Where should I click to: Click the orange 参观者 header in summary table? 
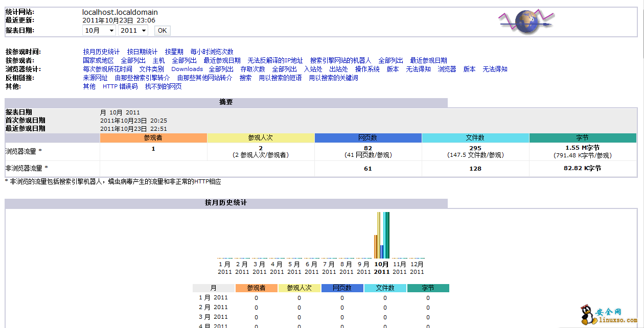tap(153, 138)
